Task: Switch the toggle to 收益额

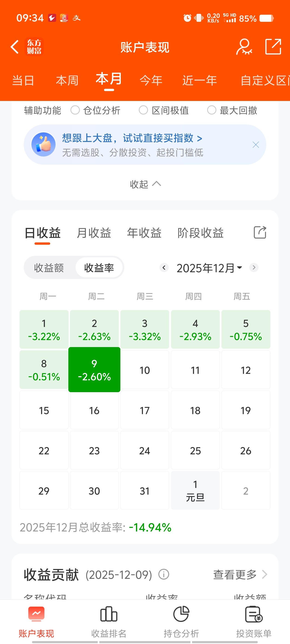Action: [49, 268]
